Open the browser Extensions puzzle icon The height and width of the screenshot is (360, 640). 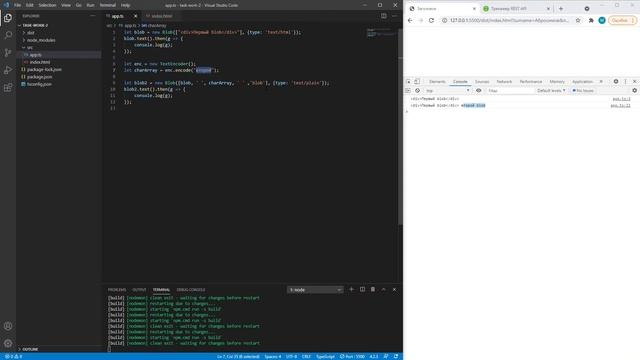tap(591, 20)
